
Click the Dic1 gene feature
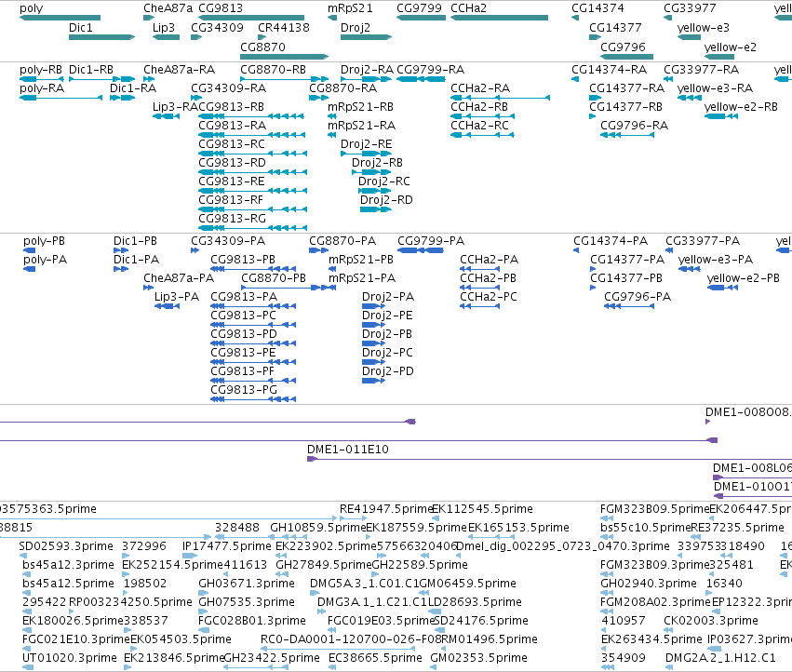coord(102,37)
